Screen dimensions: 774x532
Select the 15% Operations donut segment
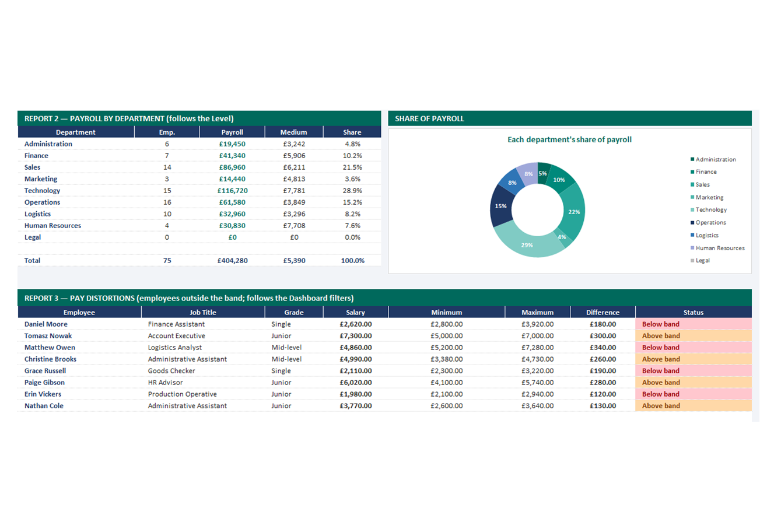point(500,206)
